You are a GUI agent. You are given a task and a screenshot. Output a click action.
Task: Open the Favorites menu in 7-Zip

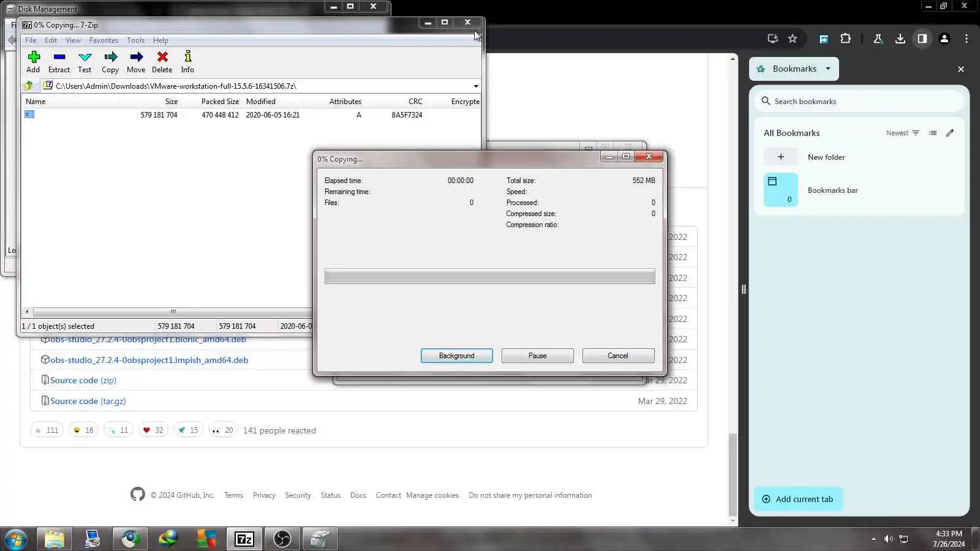coord(104,40)
